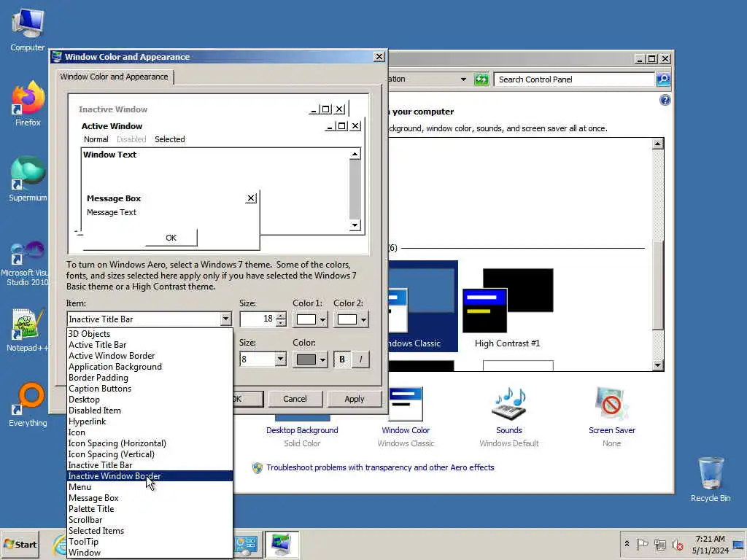Image resolution: width=747 pixels, height=560 pixels.
Task: Click the Personalization taskbar button
Action: point(282,544)
